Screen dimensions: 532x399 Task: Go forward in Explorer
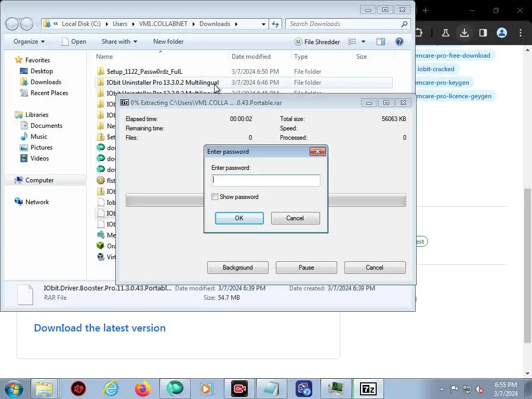pos(26,24)
